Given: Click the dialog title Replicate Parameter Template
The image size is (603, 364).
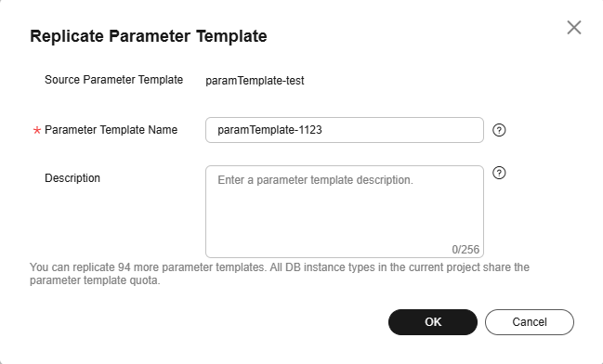Looking at the screenshot, I should tap(149, 36).
